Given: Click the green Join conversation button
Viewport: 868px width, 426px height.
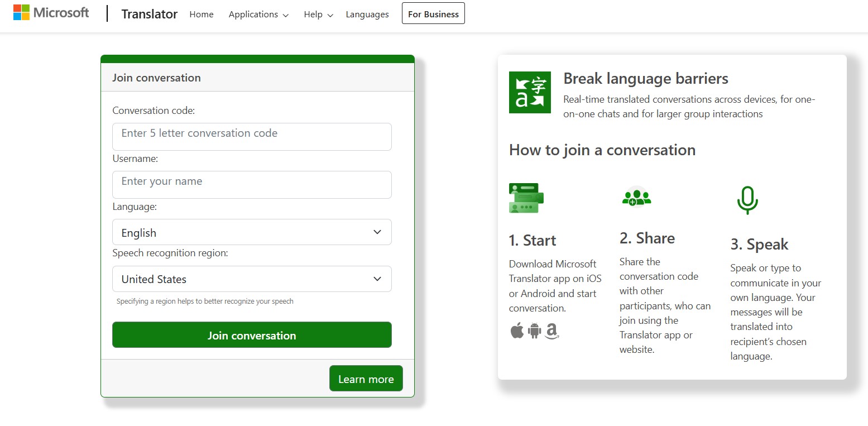Looking at the screenshot, I should pyautogui.click(x=252, y=335).
